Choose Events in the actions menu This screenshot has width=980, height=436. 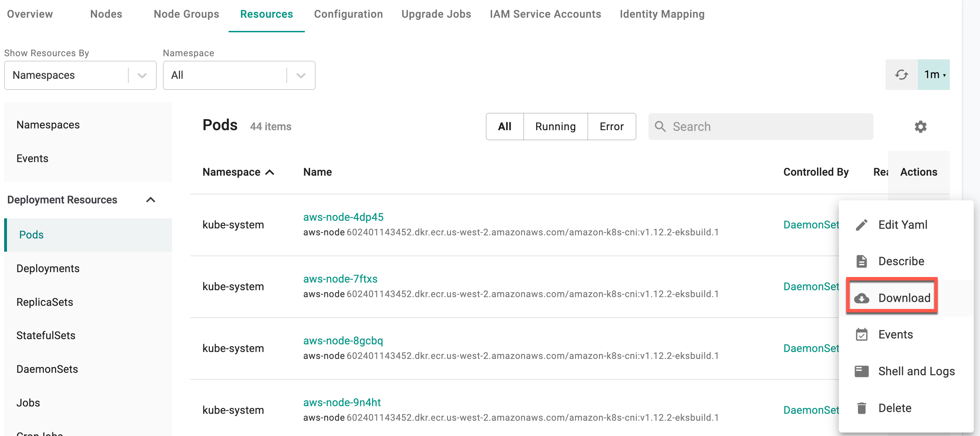coord(906,334)
